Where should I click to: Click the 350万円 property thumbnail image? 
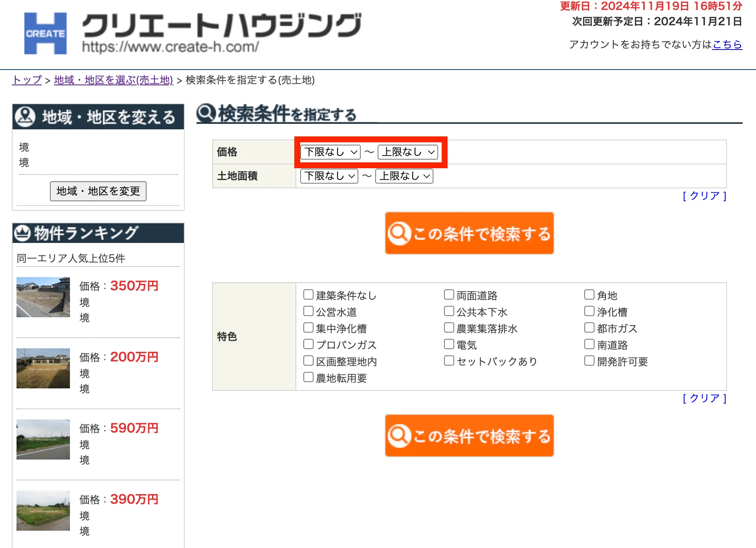point(43,297)
